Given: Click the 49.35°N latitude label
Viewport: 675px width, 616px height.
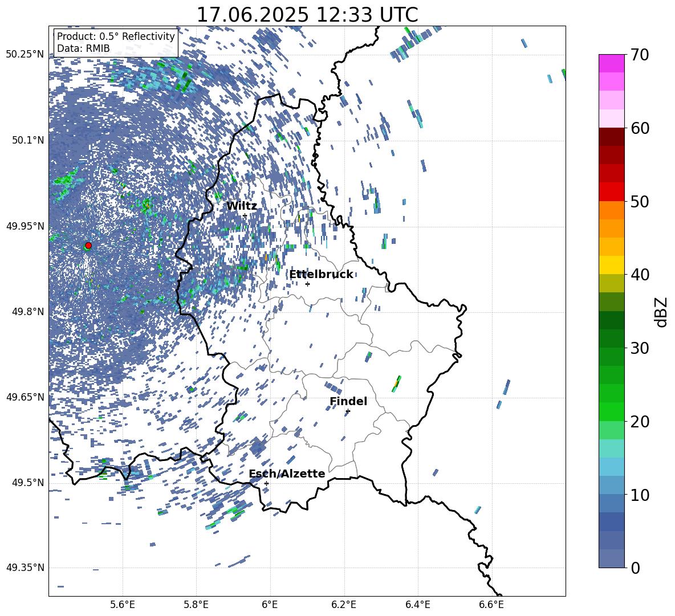Looking at the screenshot, I should point(25,568).
